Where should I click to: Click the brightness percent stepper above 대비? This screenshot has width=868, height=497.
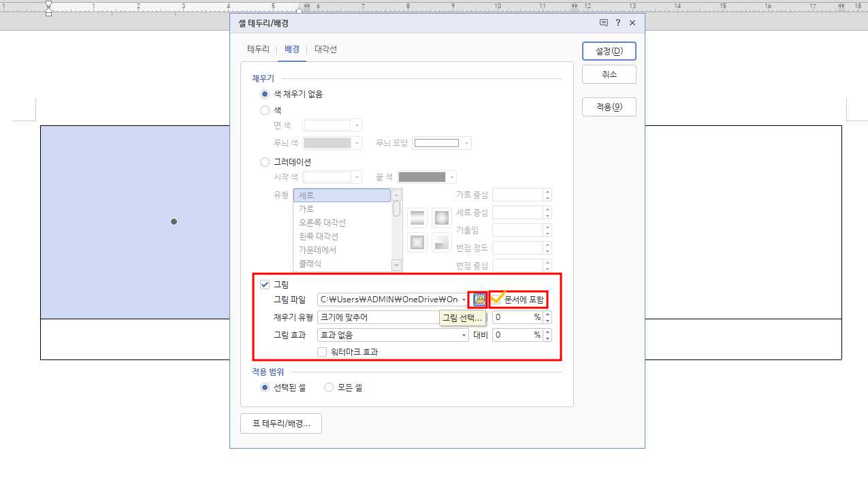548,317
